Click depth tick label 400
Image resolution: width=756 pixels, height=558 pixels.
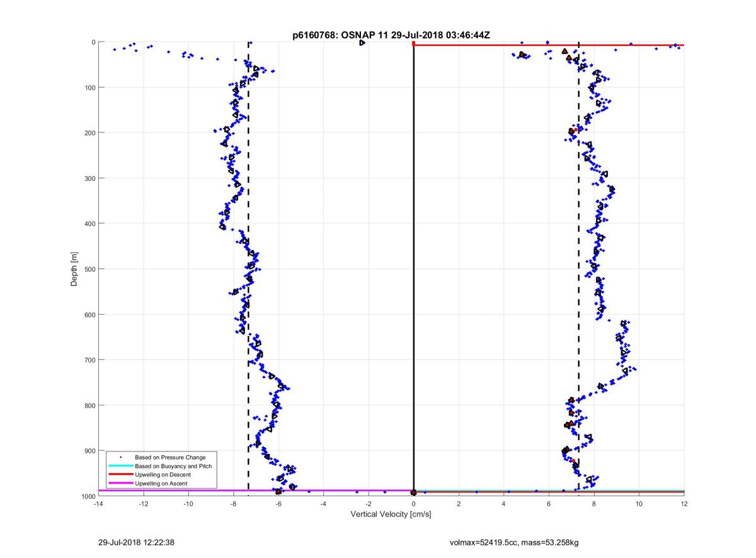[x=89, y=223]
